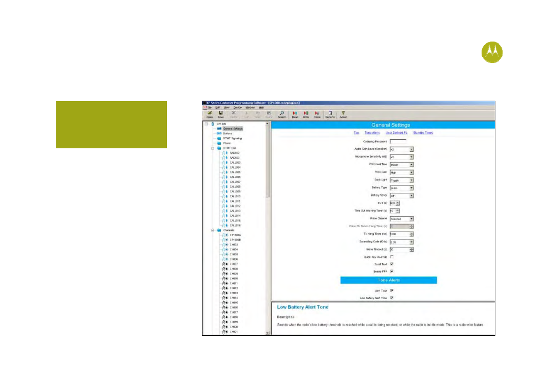555x392 pixels.
Task: Click the TOT (s) spinner arrows
Action: (x=398, y=203)
